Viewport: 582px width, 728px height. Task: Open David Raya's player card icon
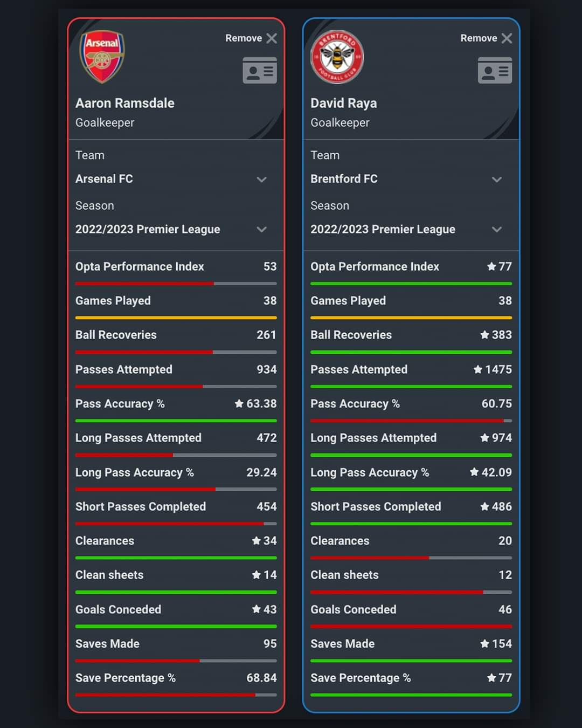(x=495, y=71)
